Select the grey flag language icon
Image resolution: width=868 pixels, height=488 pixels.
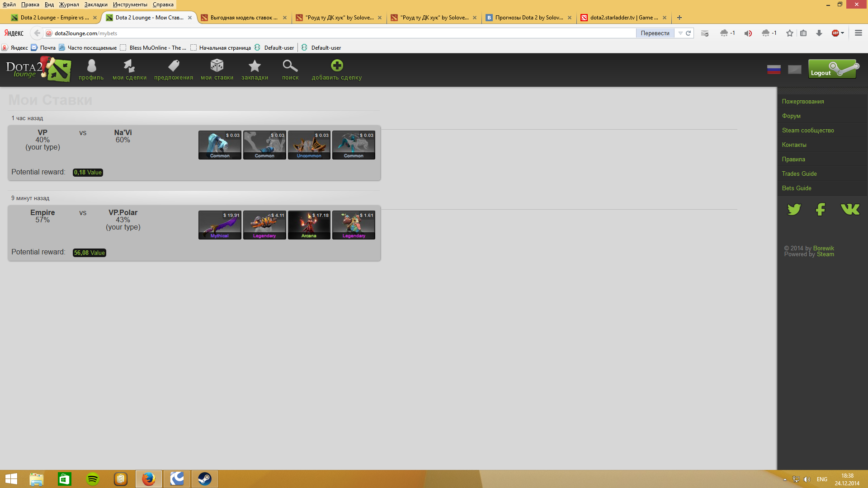click(x=795, y=70)
